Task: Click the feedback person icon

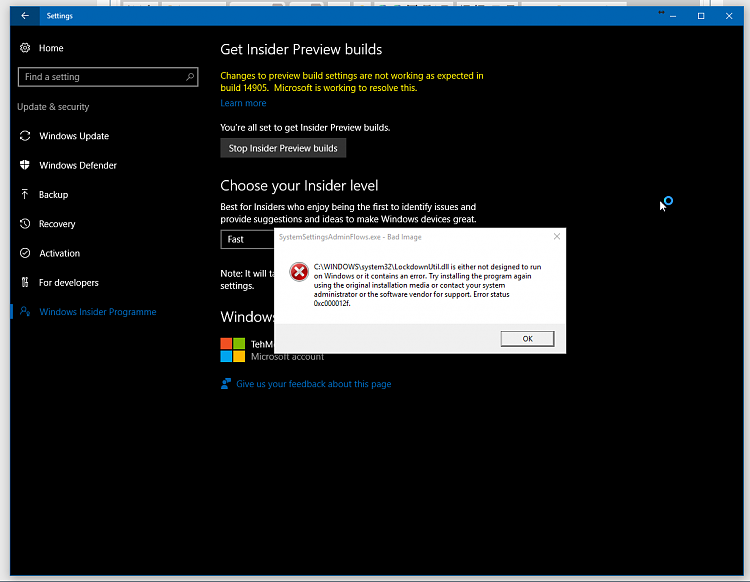Action: click(225, 384)
